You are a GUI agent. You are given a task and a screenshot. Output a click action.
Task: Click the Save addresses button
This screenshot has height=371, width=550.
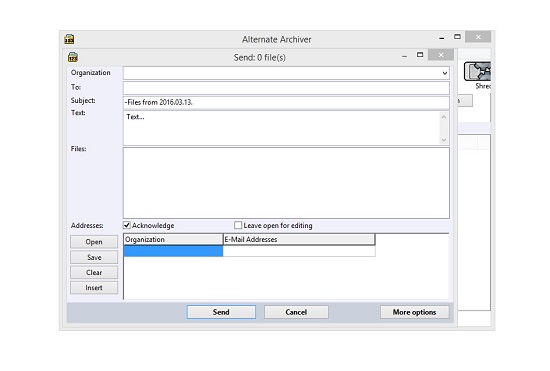[x=94, y=257]
